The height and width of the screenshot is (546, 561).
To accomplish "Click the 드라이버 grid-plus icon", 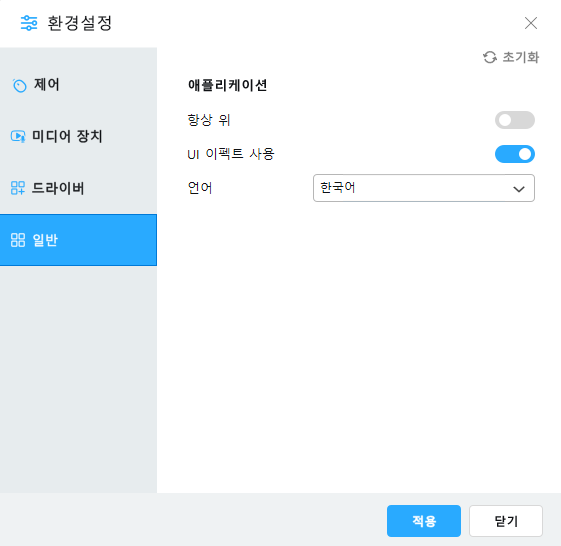I will click(18, 188).
